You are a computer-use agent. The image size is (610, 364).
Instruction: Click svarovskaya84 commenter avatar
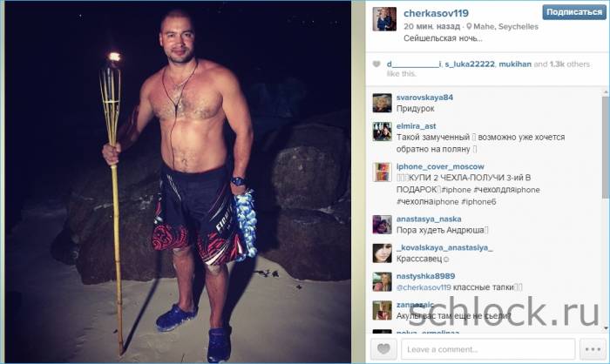click(382, 103)
